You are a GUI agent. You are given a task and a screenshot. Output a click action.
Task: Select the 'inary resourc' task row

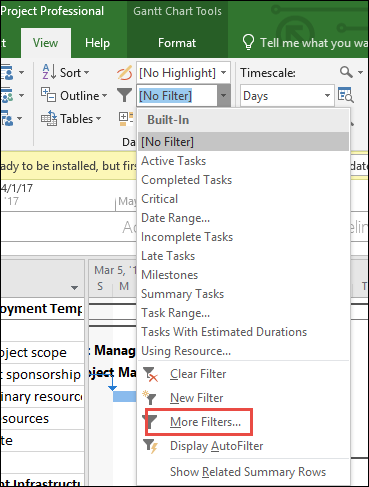pos(42,396)
